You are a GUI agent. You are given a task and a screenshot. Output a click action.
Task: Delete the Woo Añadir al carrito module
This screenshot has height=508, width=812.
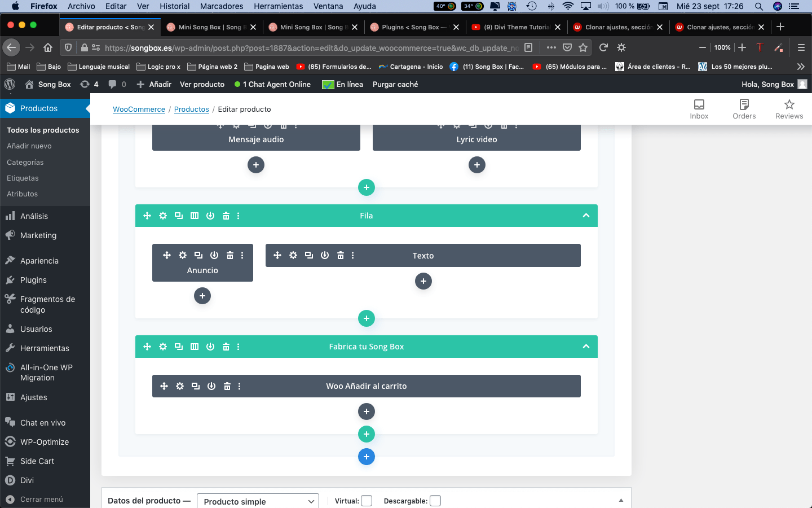[227, 386]
